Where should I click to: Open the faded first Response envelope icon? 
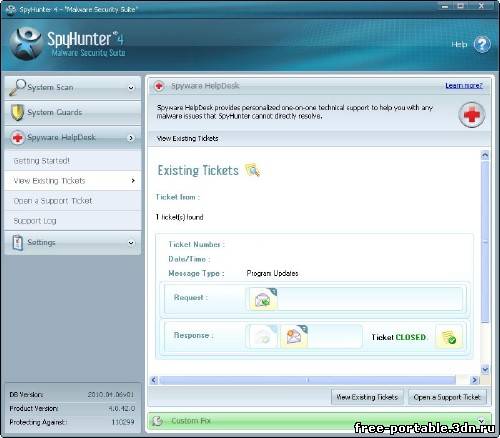pos(263,337)
